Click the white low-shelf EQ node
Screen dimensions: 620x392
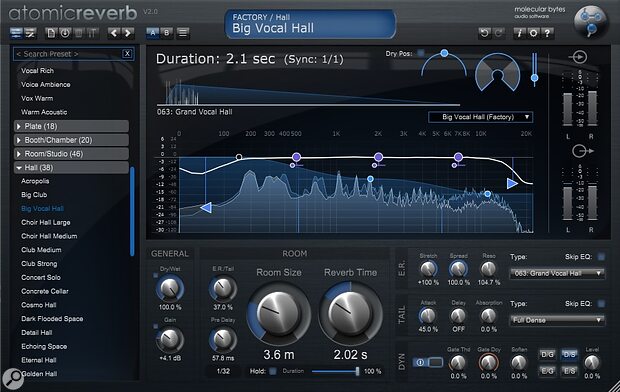239,157
